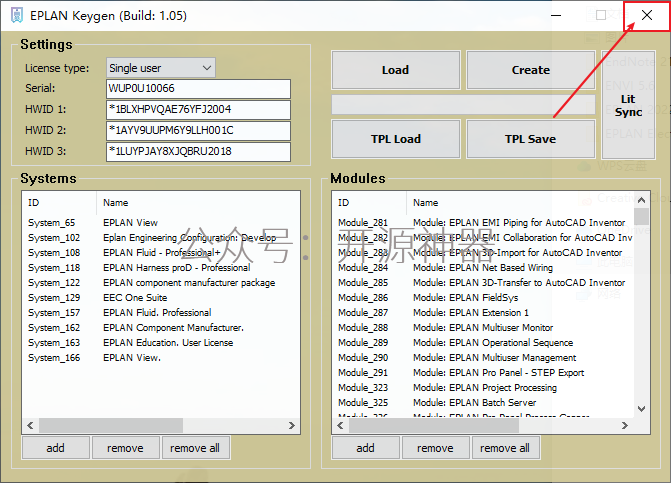Click Modules list vertical scrollbar thumb
This screenshot has height=483, width=671.
(x=641, y=216)
